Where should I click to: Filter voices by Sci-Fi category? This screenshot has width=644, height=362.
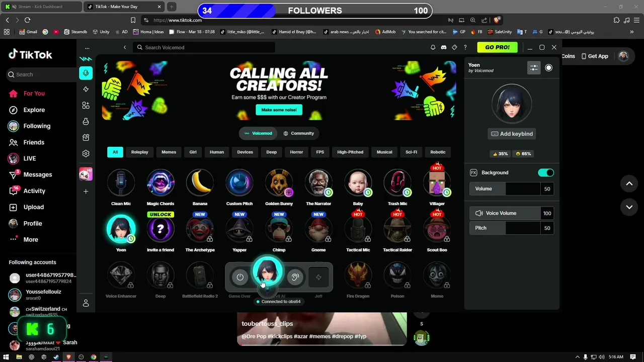click(411, 152)
